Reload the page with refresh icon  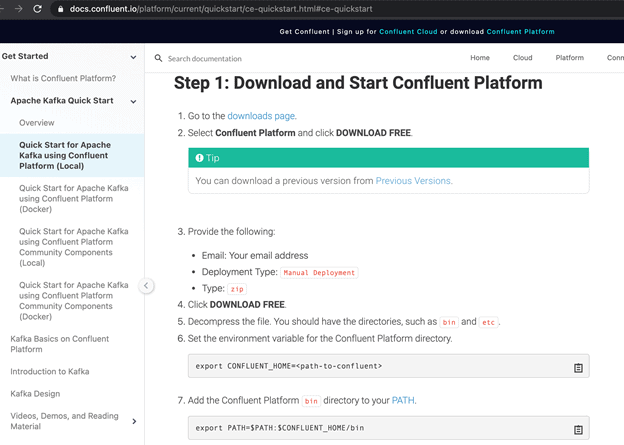38,9
